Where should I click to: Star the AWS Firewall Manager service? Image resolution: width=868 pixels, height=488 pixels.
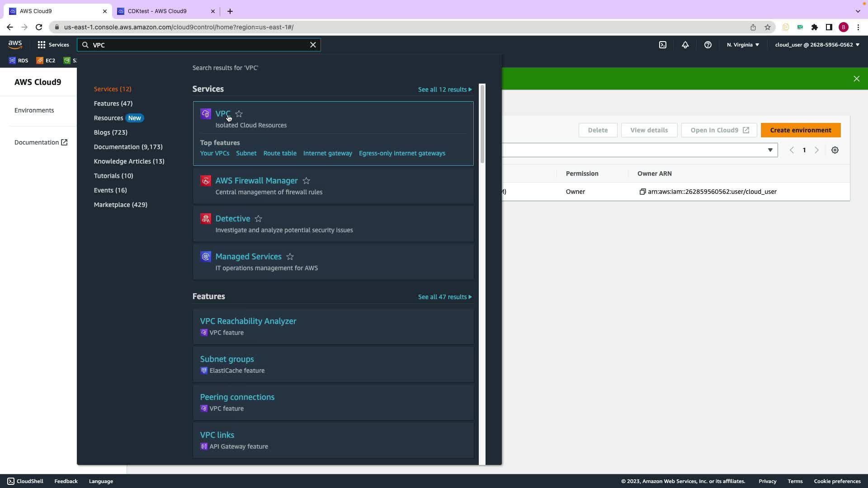point(307,181)
